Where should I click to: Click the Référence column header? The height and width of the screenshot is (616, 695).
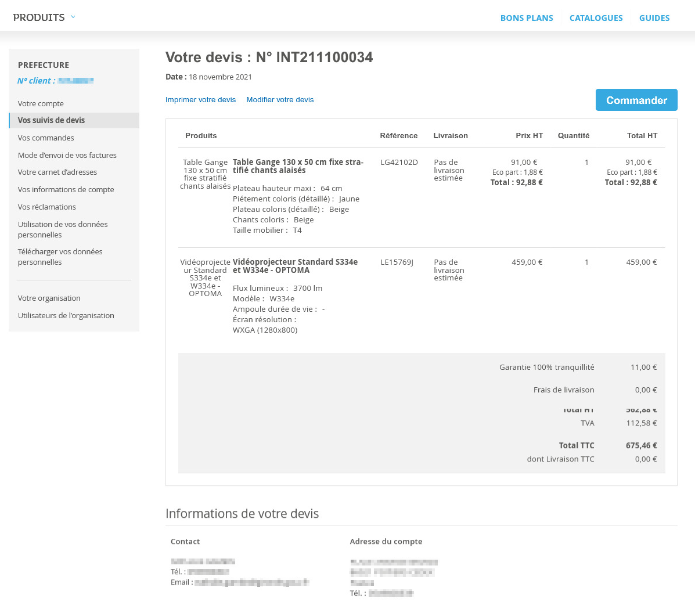(398, 136)
